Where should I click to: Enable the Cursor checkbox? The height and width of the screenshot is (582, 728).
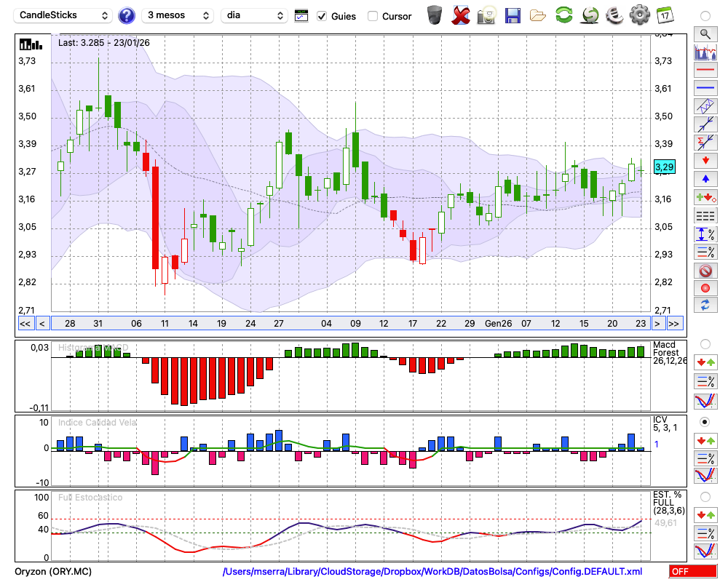[x=373, y=16]
